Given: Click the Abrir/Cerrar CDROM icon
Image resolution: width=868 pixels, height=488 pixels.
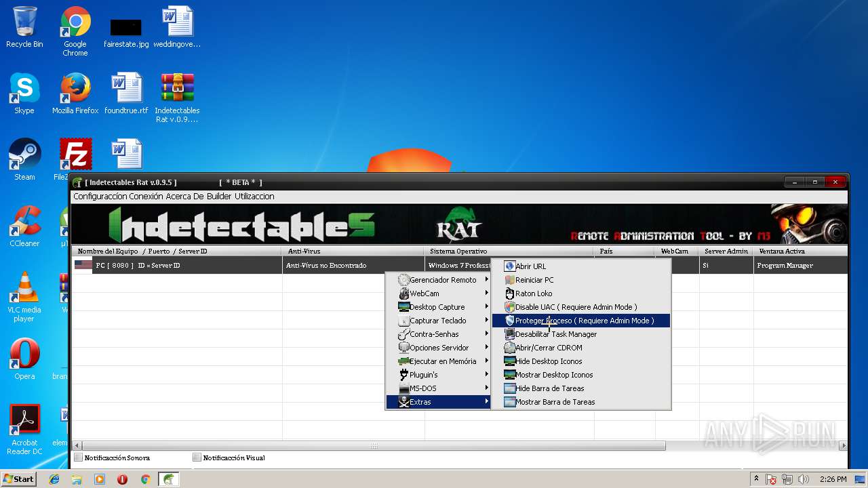Looking at the screenshot, I should click(x=510, y=348).
